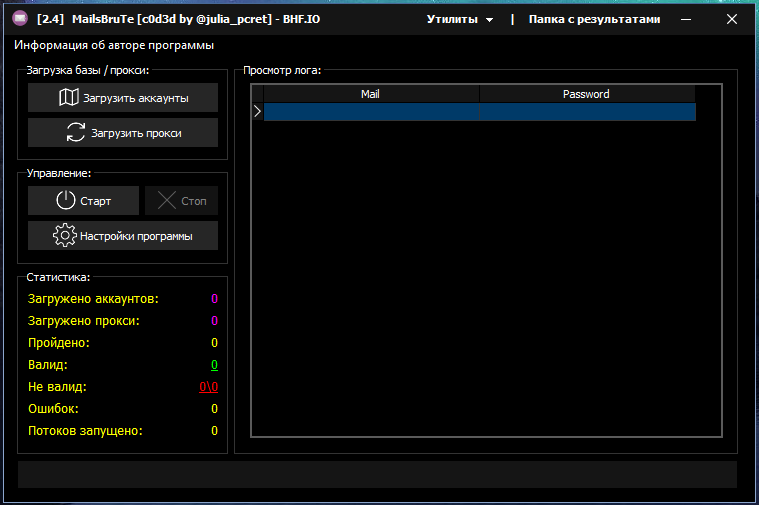Click the Mail column header
Screen dimensions: 759x505
371,94
